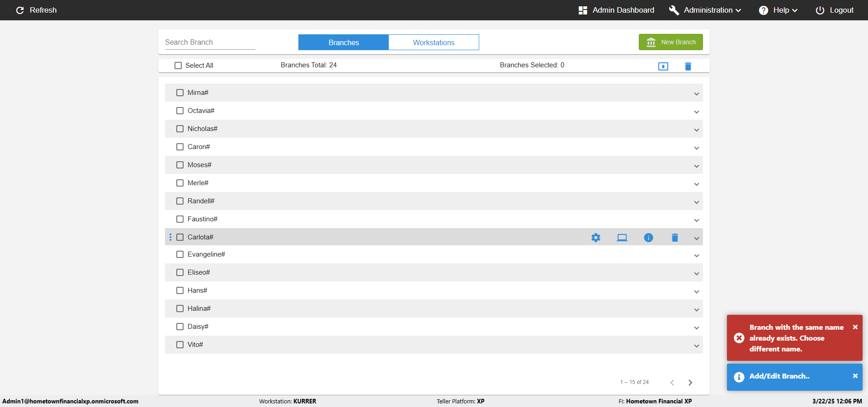Select the Octavia# branch checkbox

(180, 111)
